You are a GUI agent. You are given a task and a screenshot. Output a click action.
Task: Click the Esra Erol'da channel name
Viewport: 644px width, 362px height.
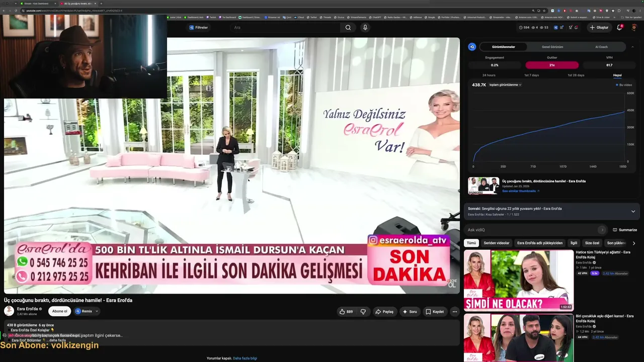pyautogui.click(x=28, y=309)
